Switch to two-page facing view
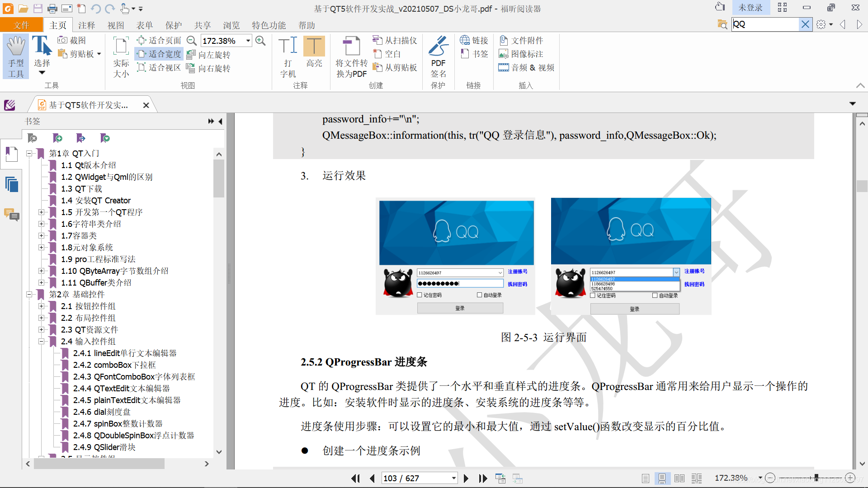 (679, 478)
